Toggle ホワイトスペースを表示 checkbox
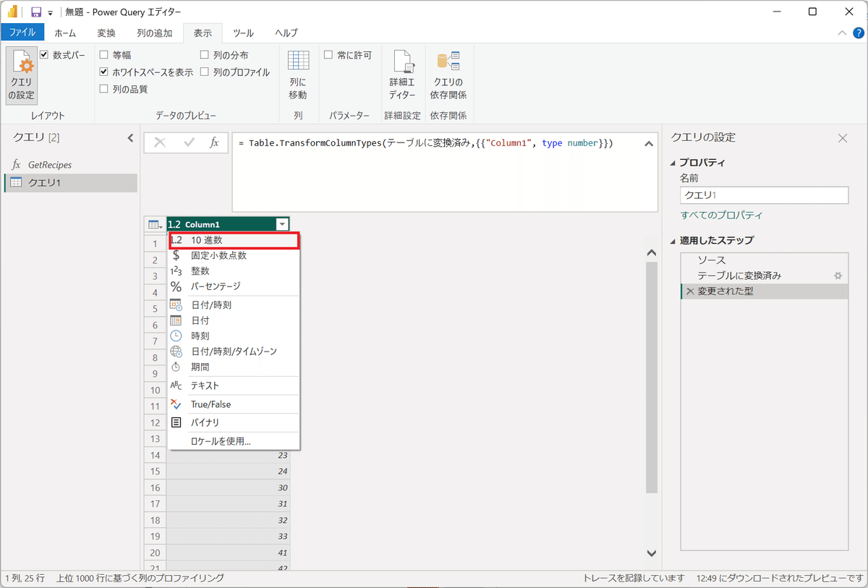This screenshot has height=588, width=868. pos(104,72)
